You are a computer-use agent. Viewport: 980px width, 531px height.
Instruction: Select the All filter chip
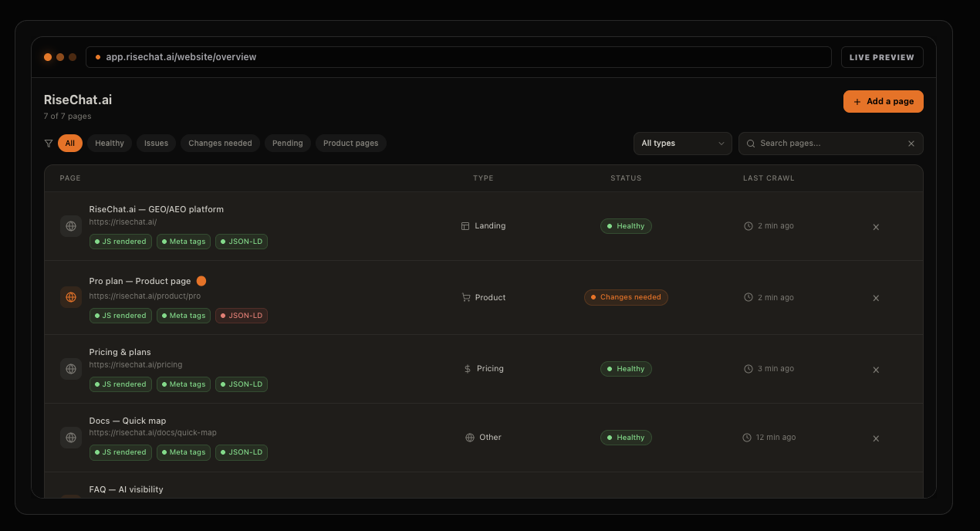coord(70,144)
